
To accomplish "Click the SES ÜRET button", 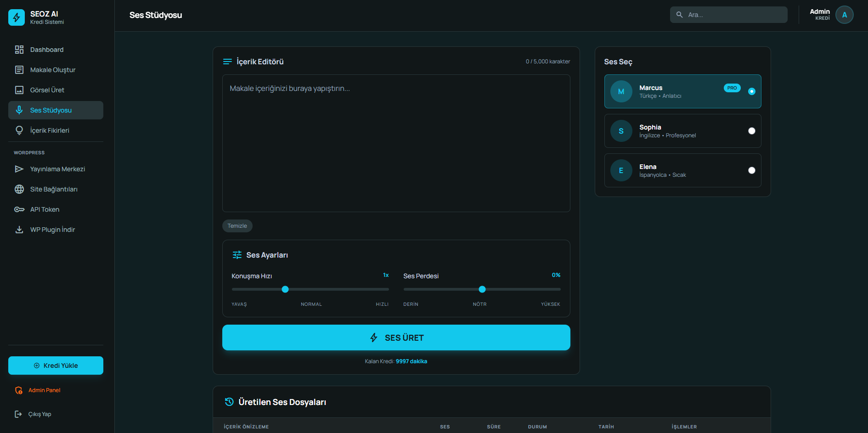I will pos(396,337).
